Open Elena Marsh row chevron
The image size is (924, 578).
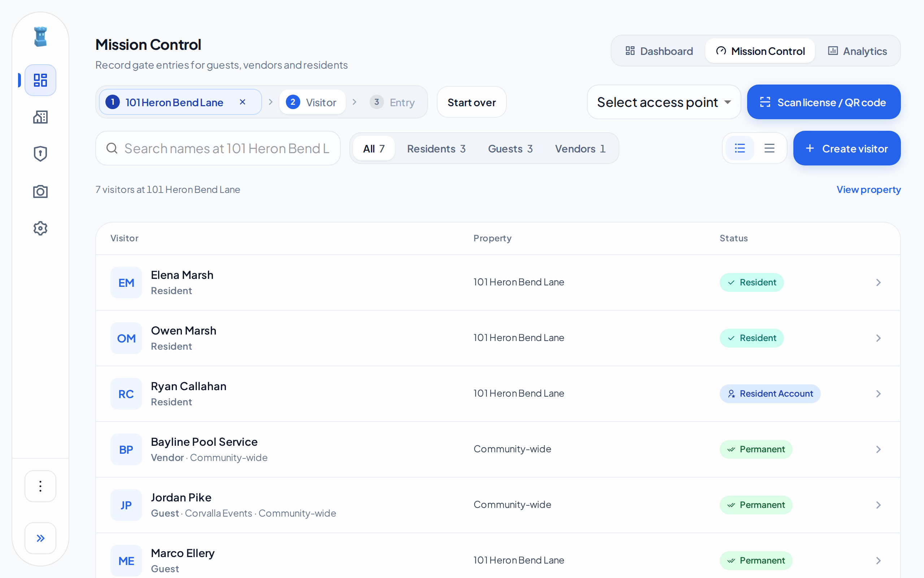click(x=878, y=282)
